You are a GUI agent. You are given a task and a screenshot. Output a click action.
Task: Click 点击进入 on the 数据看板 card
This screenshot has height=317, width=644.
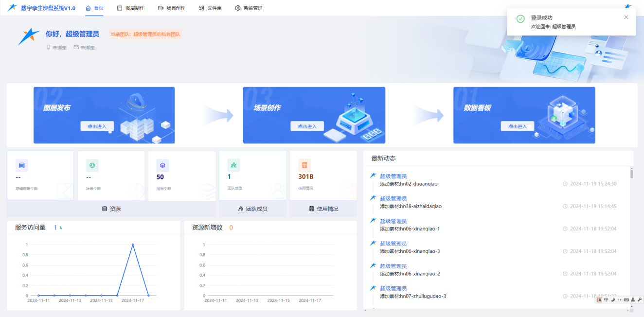click(517, 126)
